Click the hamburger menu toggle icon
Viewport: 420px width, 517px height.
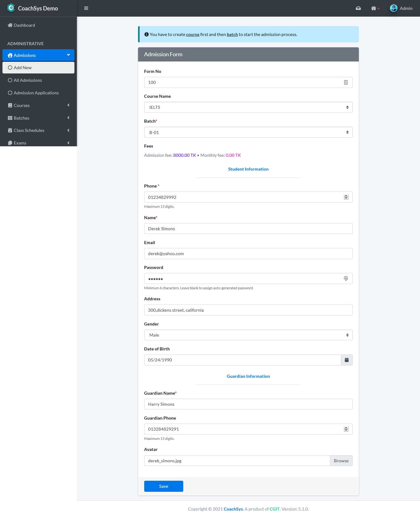point(86,8)
